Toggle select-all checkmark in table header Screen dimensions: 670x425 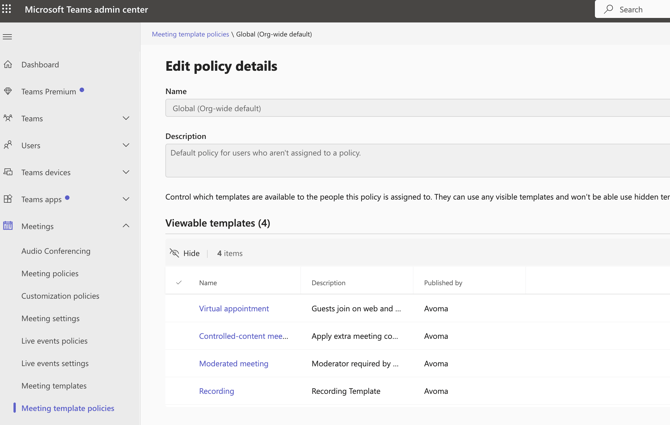pos(179,282)
